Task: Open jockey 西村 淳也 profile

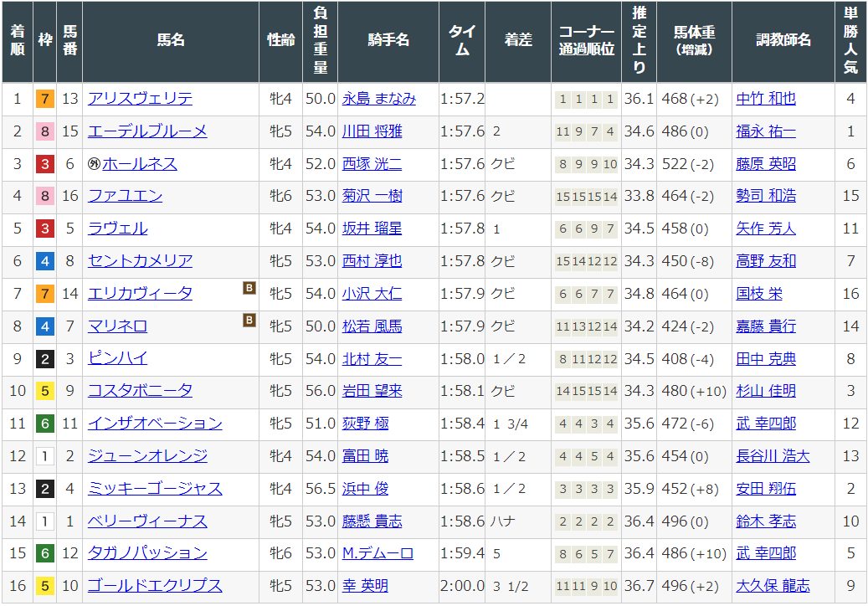Action: (372, 260)
